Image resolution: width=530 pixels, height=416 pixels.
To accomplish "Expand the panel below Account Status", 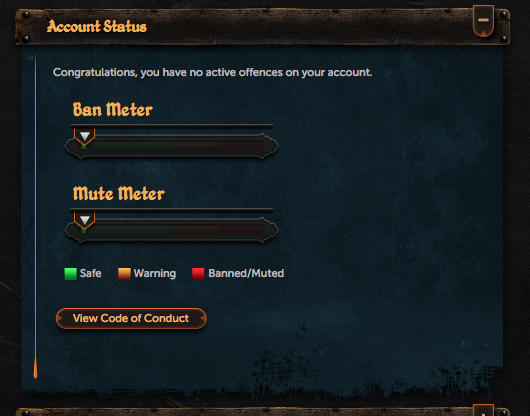I will tap(483, 411).
